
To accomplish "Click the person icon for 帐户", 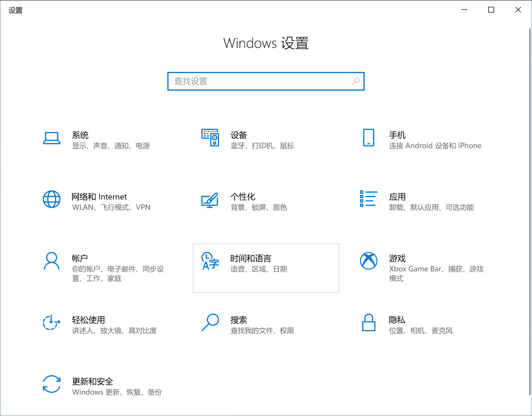I will click(52, 261).
